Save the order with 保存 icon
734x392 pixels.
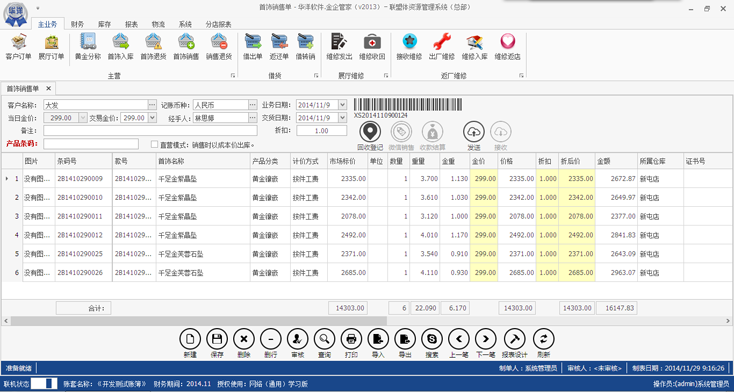coord(217,339)
